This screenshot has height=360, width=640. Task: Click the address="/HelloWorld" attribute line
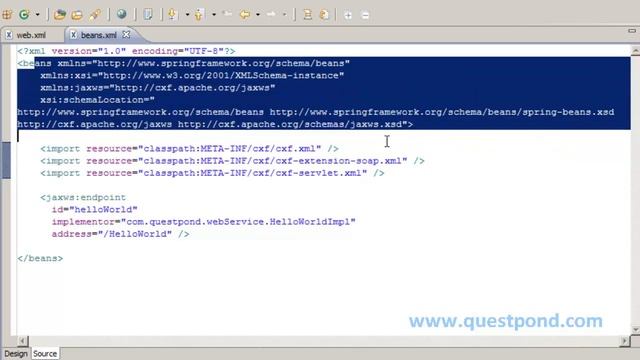click(x=120, y=234)
